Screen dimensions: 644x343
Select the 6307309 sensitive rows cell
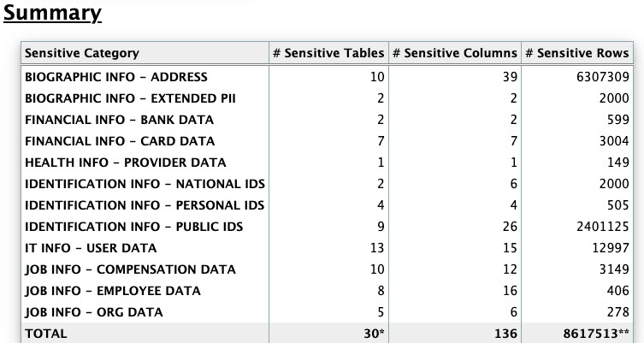(x=603, y=77)
